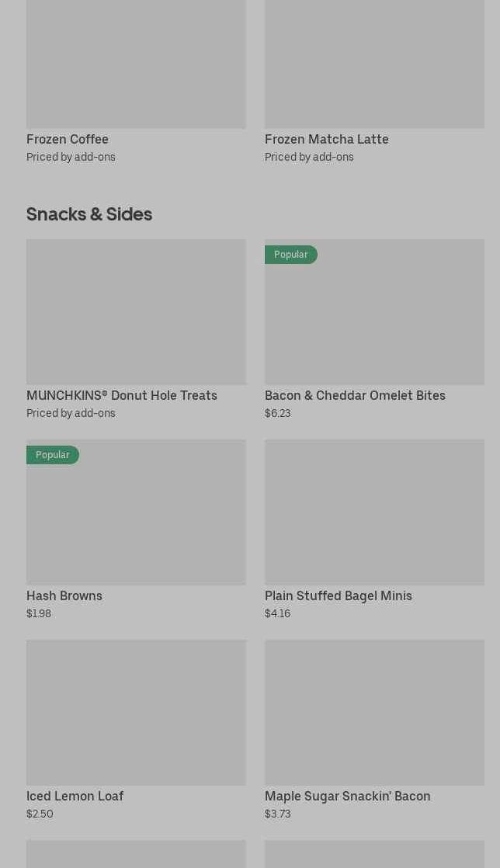
Task: Click the Frozen Coffee title
Action: pos(68,140)
